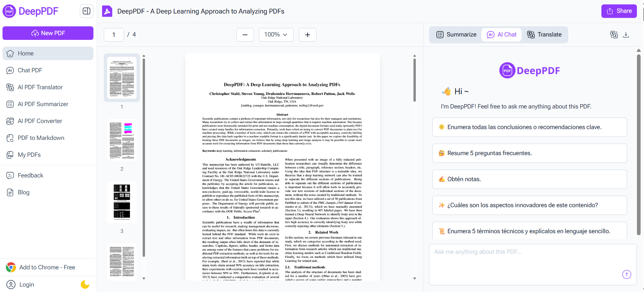Open Feedback from the sidebar
644x292 pixels.
pyautogui.click(x=30, y=175)
